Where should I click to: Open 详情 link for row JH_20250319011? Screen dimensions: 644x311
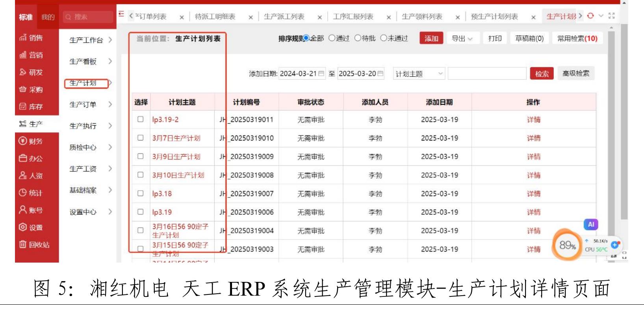534,120
